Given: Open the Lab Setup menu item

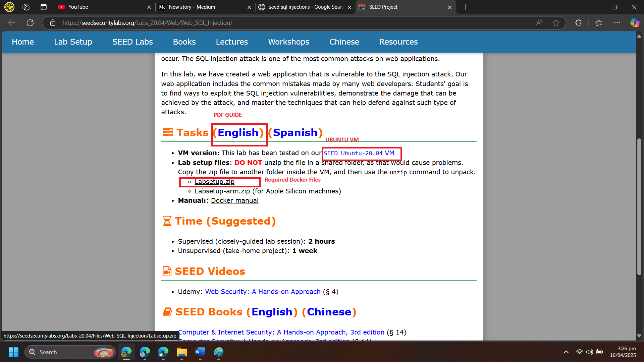Looking at the screenshot, I should click(73, 42).
